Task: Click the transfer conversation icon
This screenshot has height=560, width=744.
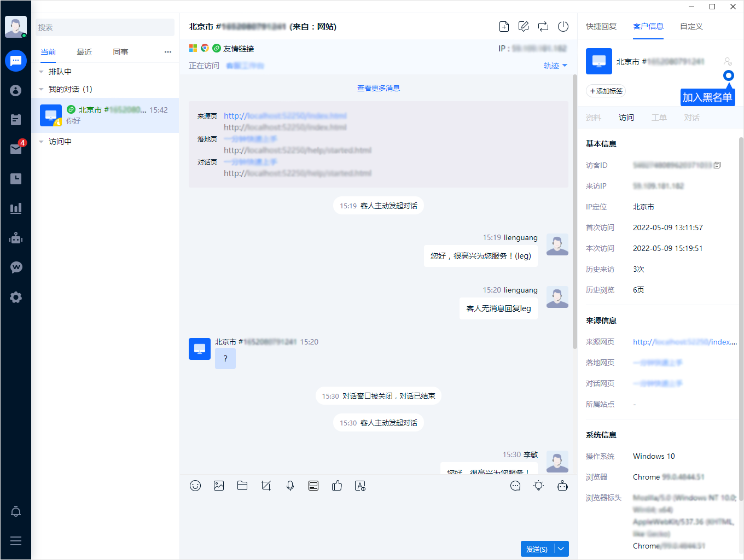Action: point(543,26)
